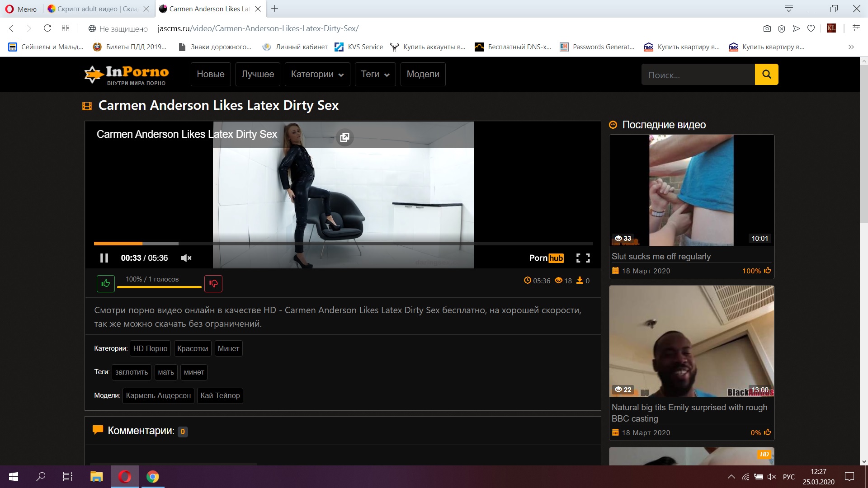
Task: Open the Модели menu item
Action: point(423,74)
